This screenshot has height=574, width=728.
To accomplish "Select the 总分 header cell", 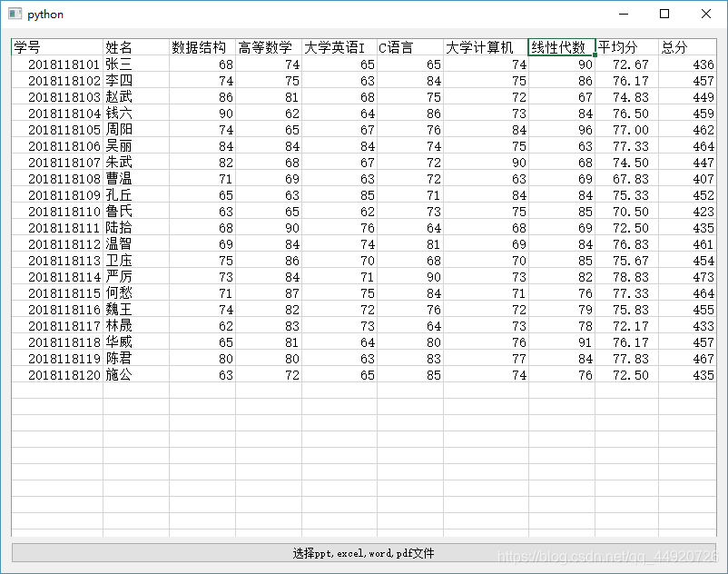I will (688, 47).
